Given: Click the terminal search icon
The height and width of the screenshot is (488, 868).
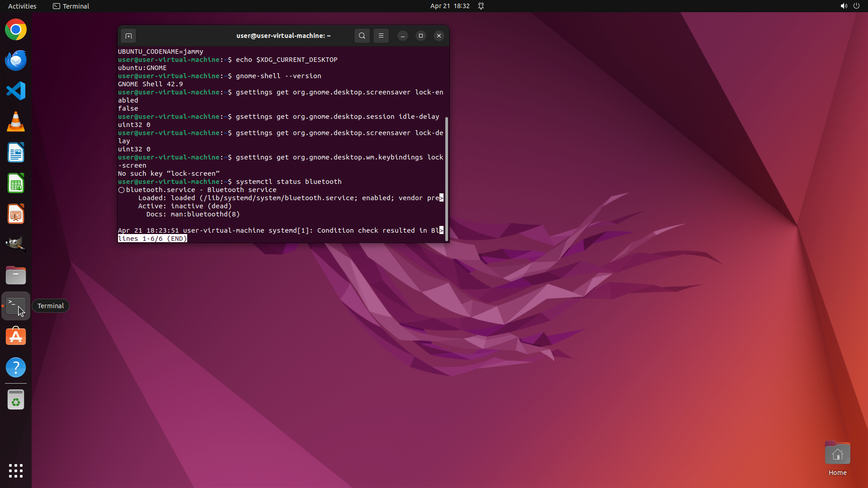Looking at the screenshot, I should (362, 36).
